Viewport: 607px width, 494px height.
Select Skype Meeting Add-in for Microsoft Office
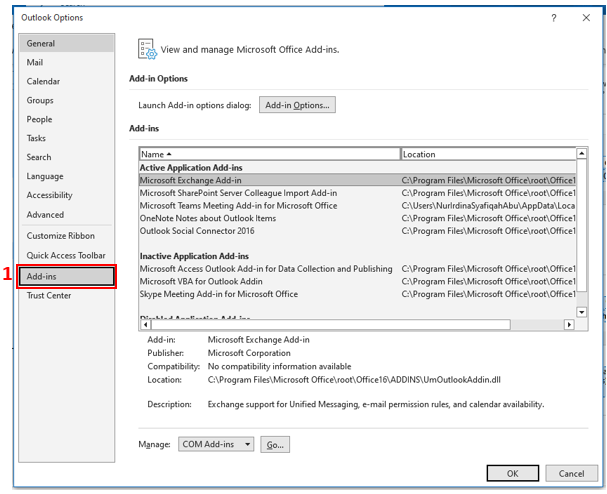click(357, 294)
